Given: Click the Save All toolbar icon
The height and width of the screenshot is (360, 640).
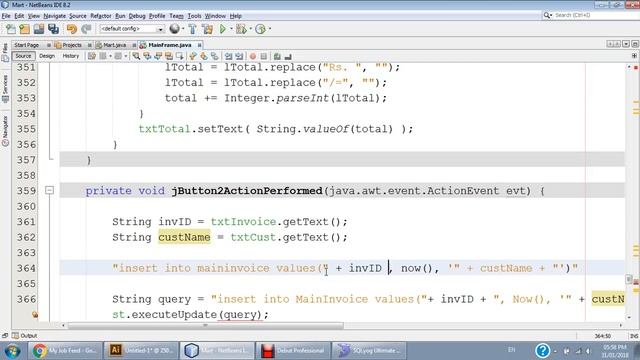Looking at the screenshot, I should pos(53,29).
